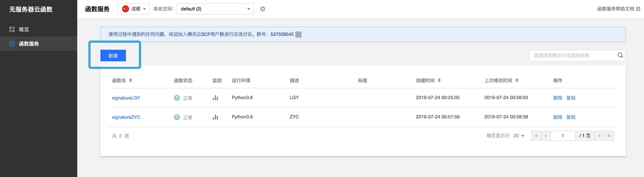Click the magnifier search icon
The height and width of the screenshot is (177, 644).
[x=620, y=55]
